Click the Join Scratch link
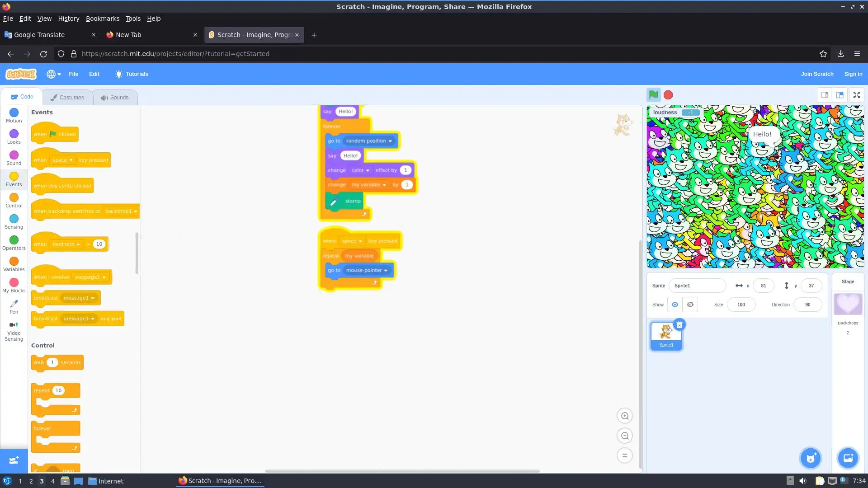868x488 pixels. pyautogui.click(x=817, y=74)
